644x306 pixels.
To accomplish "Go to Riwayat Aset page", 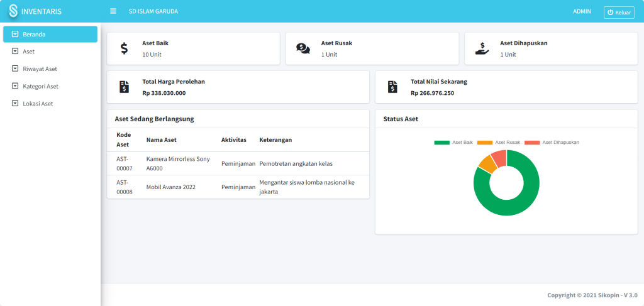I will coord(50,69).
